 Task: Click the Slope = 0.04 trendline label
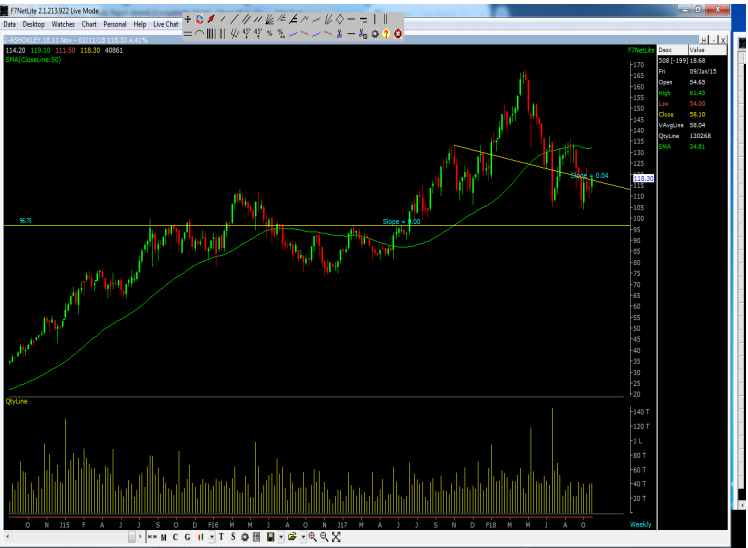[x=590, y=176]
